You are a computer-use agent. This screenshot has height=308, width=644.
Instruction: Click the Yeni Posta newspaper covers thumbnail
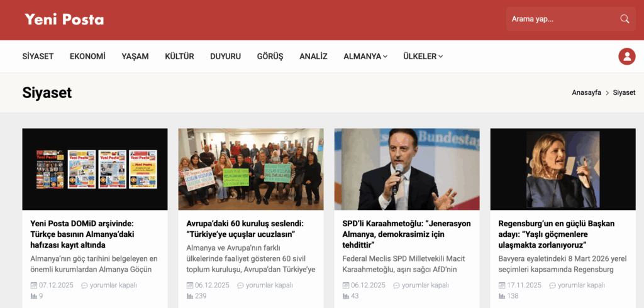[95, 169]
